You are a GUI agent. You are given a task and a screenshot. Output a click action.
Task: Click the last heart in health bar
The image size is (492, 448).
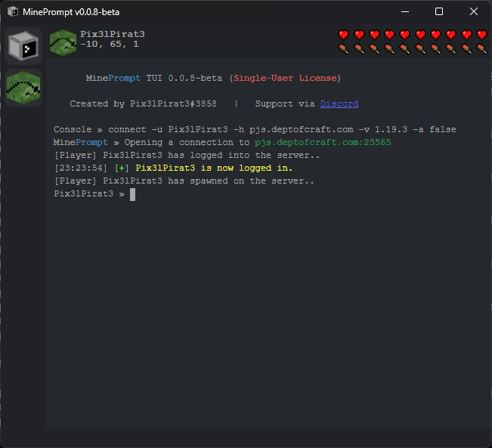[481, 35]
